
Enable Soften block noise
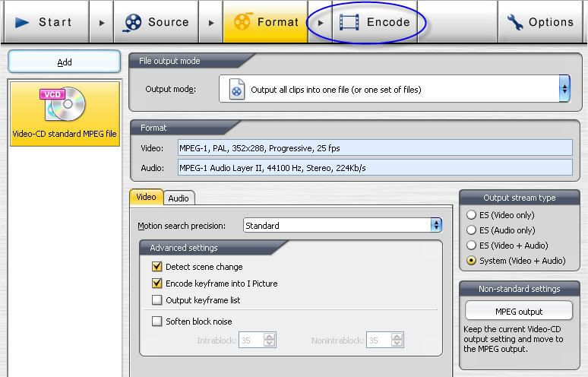pyautogui.click(x=156, y=322)
